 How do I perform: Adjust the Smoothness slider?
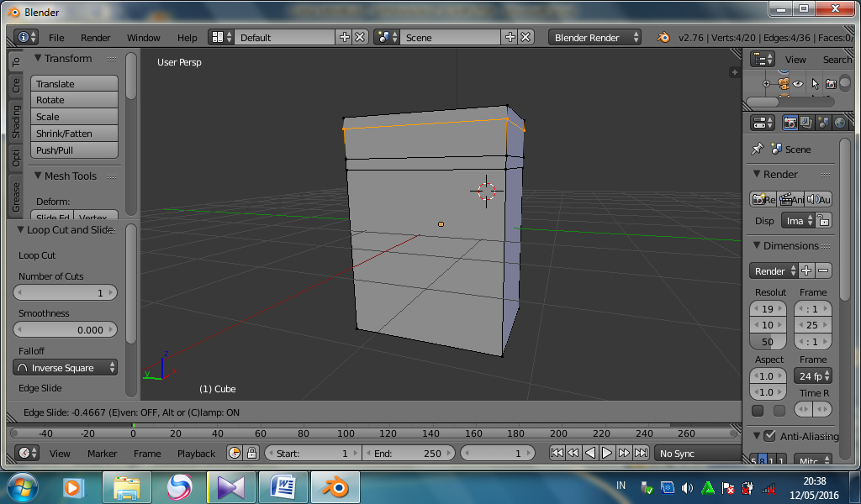tap(65, 329)
